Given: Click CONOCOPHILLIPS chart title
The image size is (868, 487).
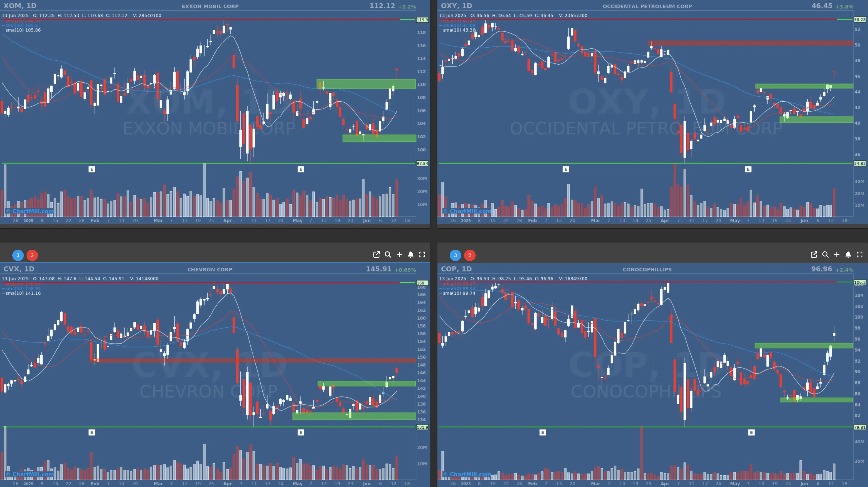Looking at the screenshot, I should (647, 270).
